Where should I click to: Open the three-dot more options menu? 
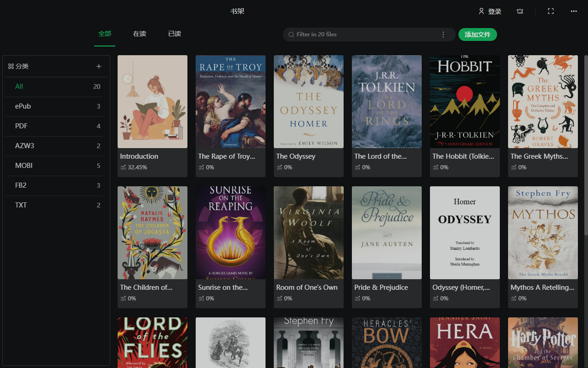pos(574,11)
